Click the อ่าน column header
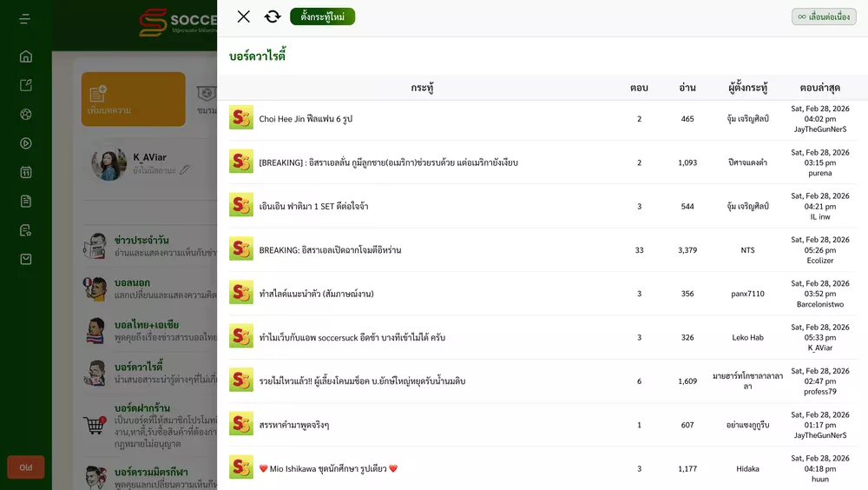 687,88
